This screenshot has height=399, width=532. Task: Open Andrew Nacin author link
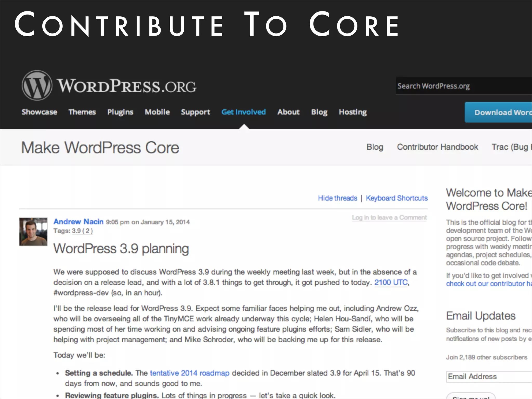[78, 222]
